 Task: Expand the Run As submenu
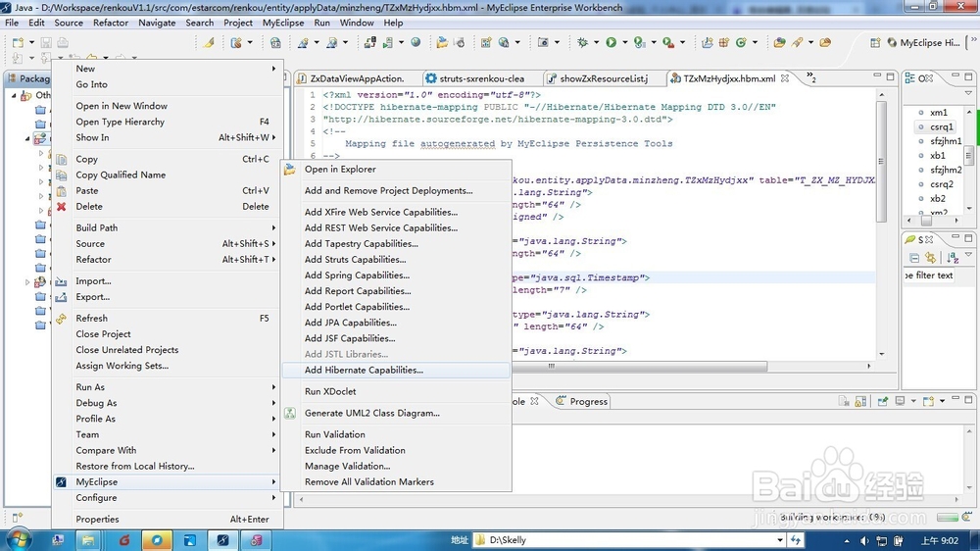coord(273,387)
